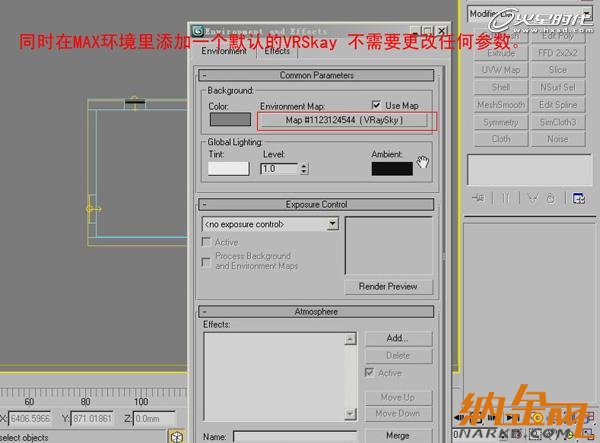Click the Y coordinate field
This screenshot has height=443, width=600.
(92, 419)
